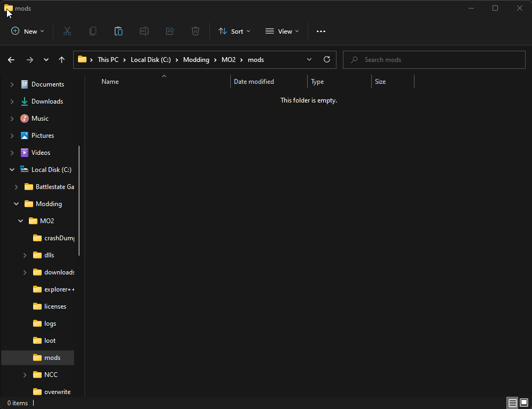Screen dimensions: 532x409
Task: Click the Share icon in the toolbar
Action: [169, 31]
